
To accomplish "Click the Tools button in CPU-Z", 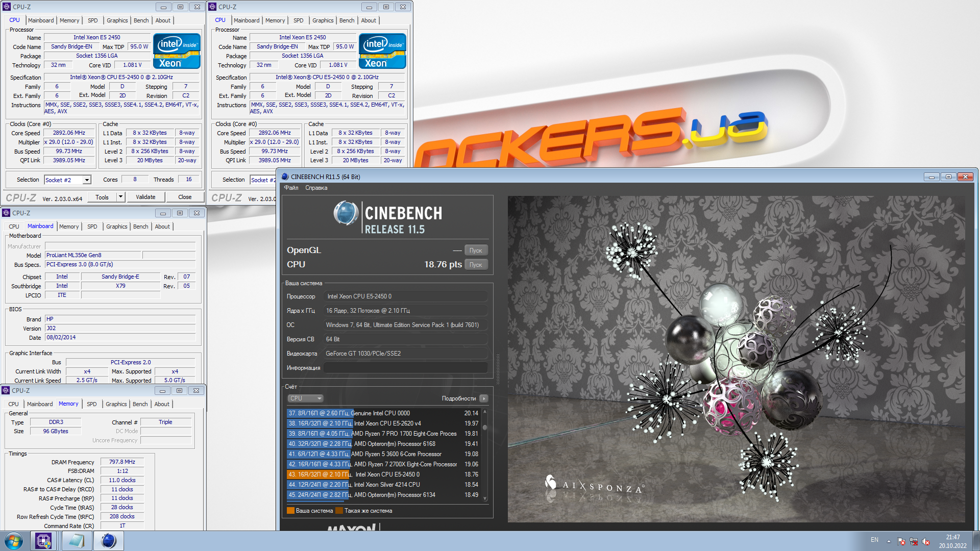I will point(102,197).
